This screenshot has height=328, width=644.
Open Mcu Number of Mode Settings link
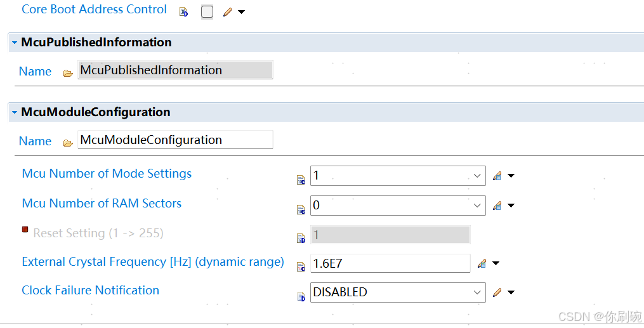[107, 174]
